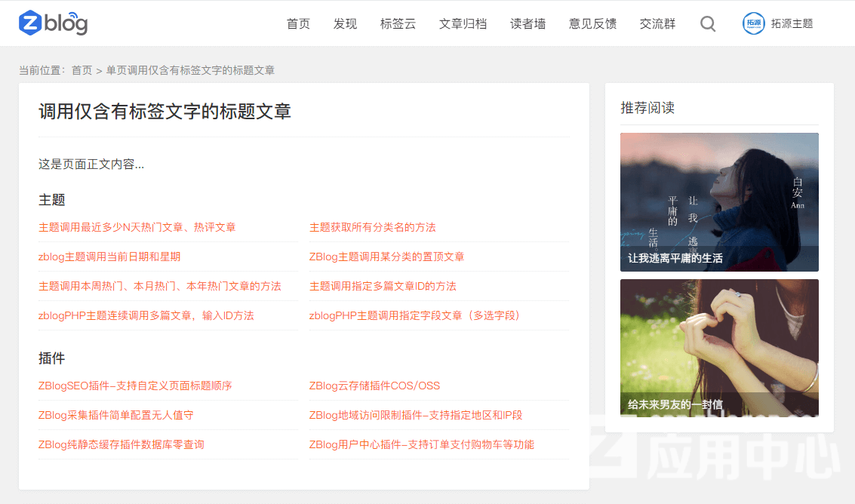
Task: Open zblogPHP主题连续调用多篇文章，输入ID方法
Action: [146, 316]
